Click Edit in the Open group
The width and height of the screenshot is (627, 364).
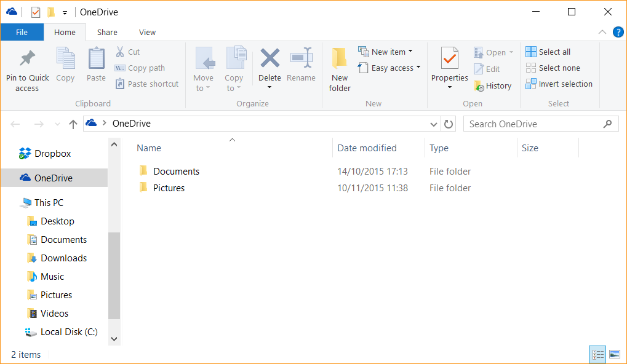tap(487, 69)
